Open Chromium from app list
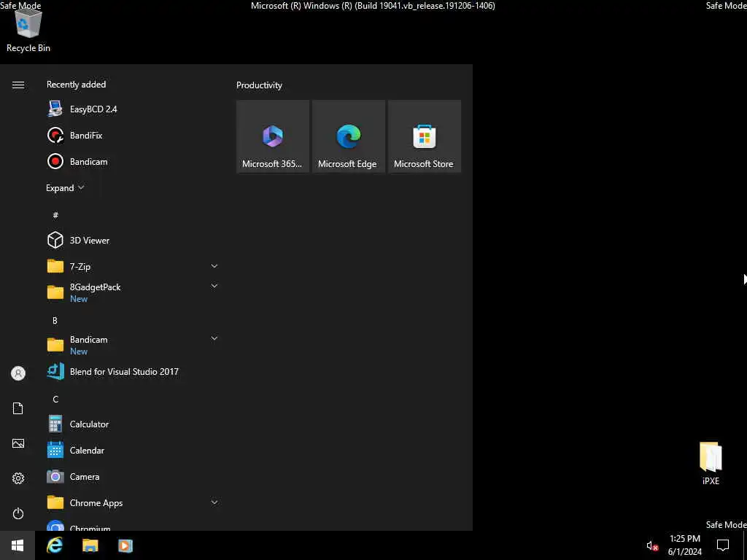The height and width of the screenshot is (560, 747). coord(132,525)
